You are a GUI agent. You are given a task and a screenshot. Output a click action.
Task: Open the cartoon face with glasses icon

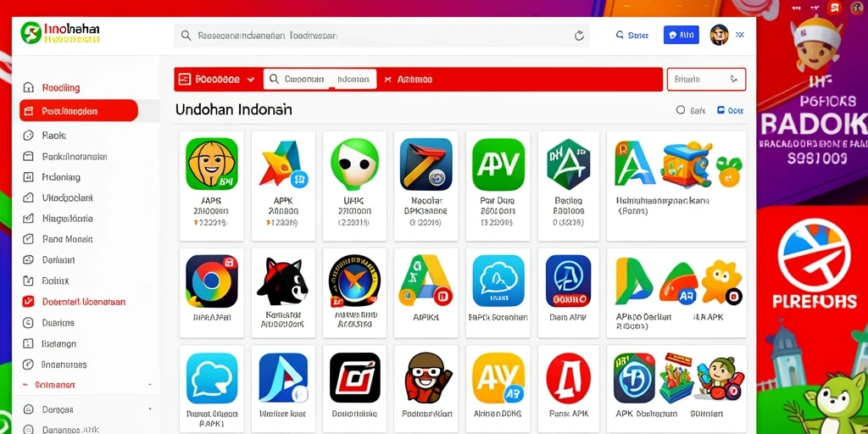click(428, 377)
